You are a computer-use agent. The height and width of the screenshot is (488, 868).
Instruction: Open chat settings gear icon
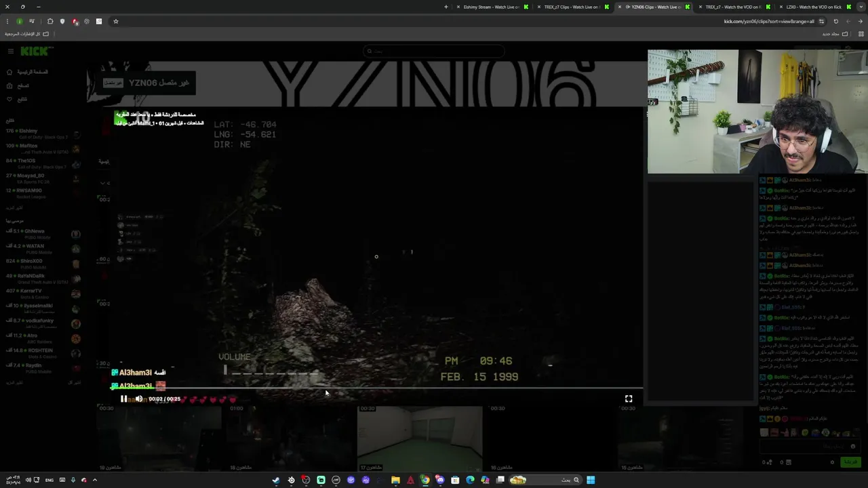[x=832, y=462]
